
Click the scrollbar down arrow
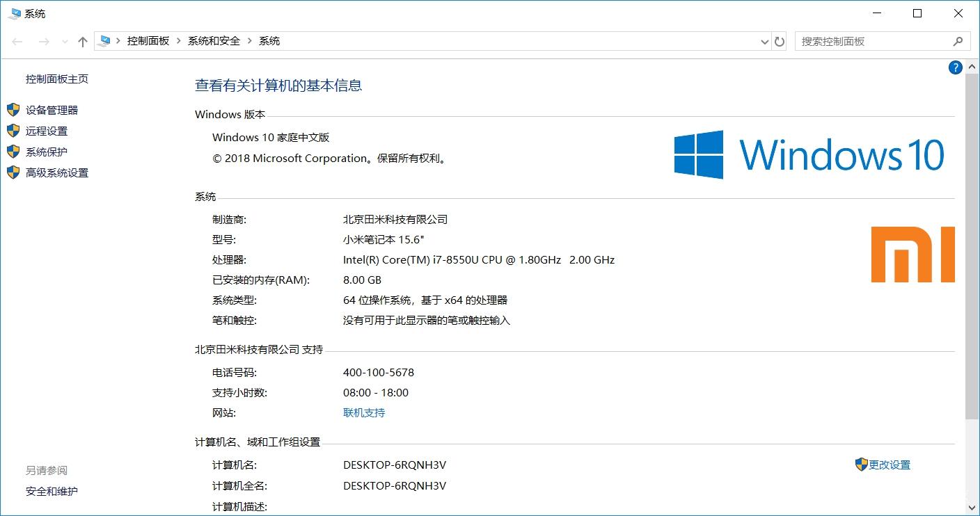[973, 510]
